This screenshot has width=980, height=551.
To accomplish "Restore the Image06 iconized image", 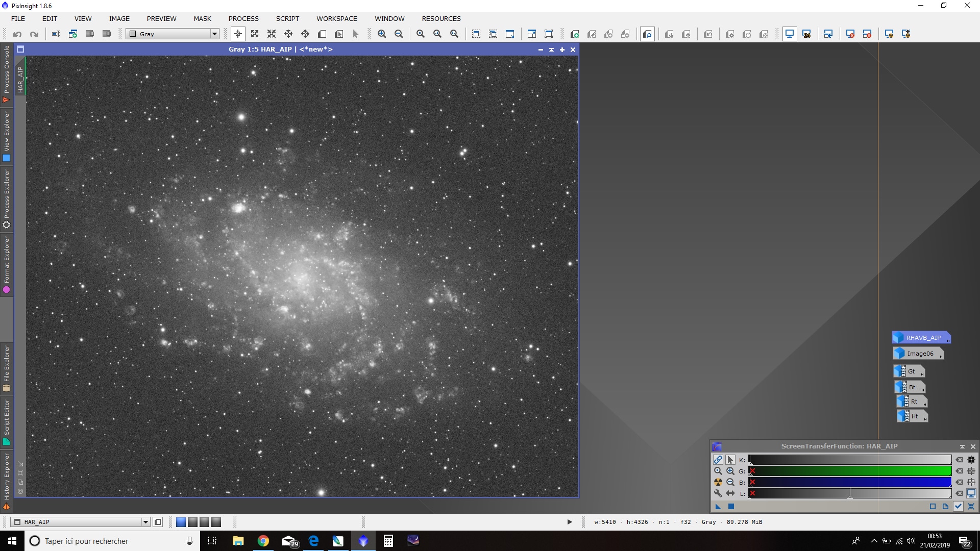I will [x=919, y=354].
